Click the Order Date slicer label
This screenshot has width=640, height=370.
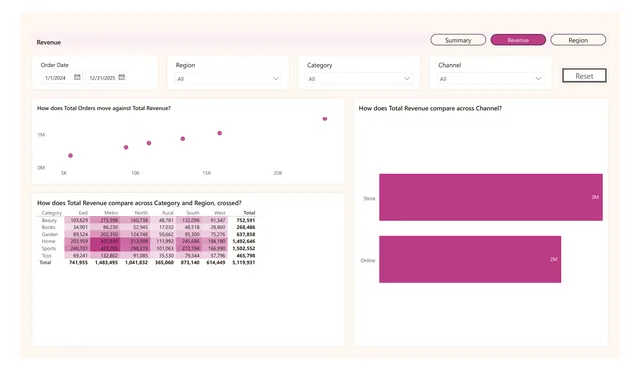pos(54,65)
